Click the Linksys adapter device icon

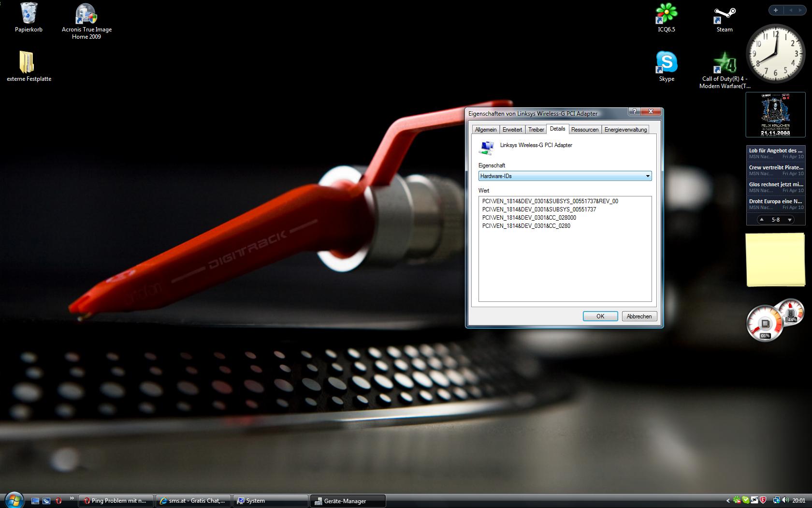487,147
